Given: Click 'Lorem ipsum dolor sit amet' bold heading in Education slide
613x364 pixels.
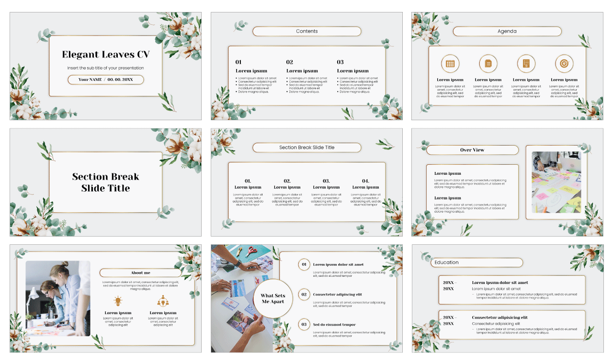Looking at the screenshot, I should pos(500,283).
